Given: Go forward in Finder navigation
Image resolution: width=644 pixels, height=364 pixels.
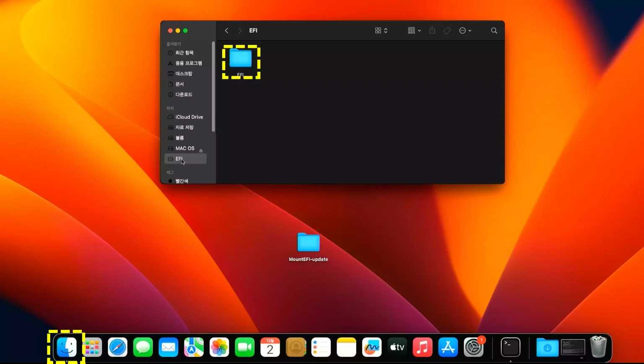Looking at the screenshot, I should pos(240,31).
